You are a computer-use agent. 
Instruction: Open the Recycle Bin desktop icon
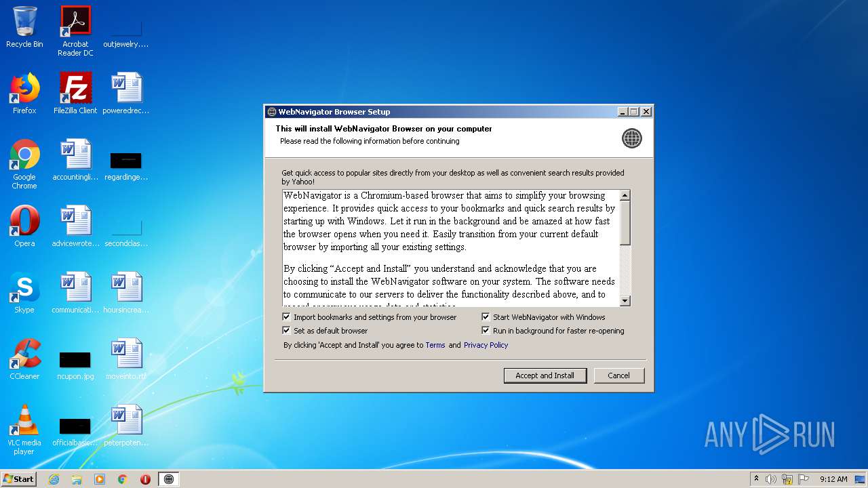24,27
